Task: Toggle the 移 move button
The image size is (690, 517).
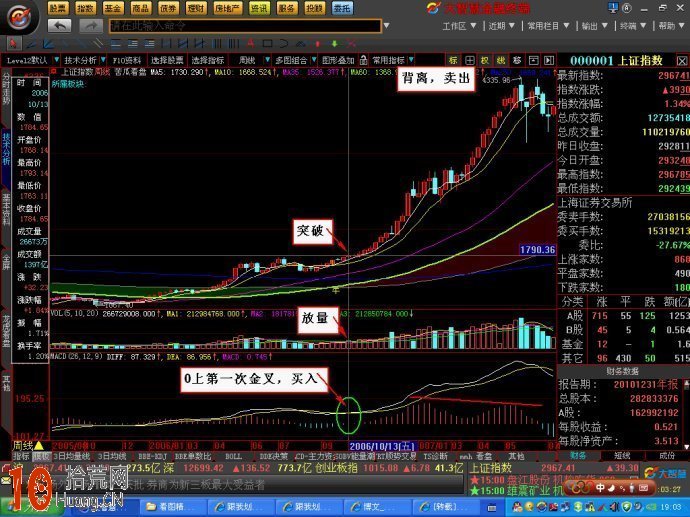Action: coord(517,60)
